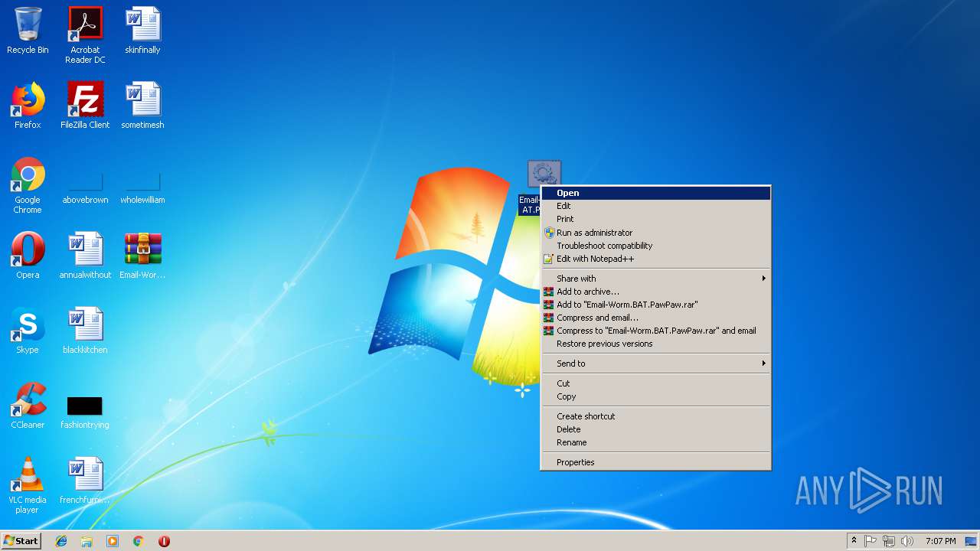980x551 pixels.
Task: Select the abovebrown desktop item
Action: coord(85,187)
